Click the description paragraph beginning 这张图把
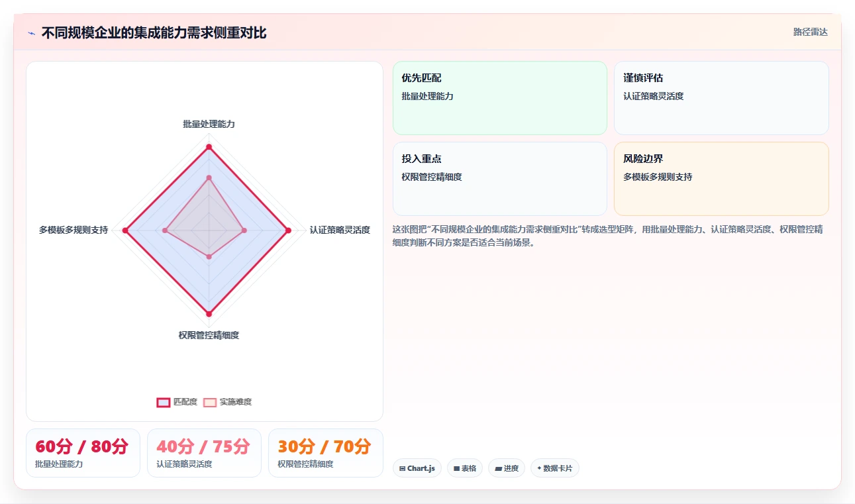The width and height of the screenshot is (855, 504). coord(608,236)
